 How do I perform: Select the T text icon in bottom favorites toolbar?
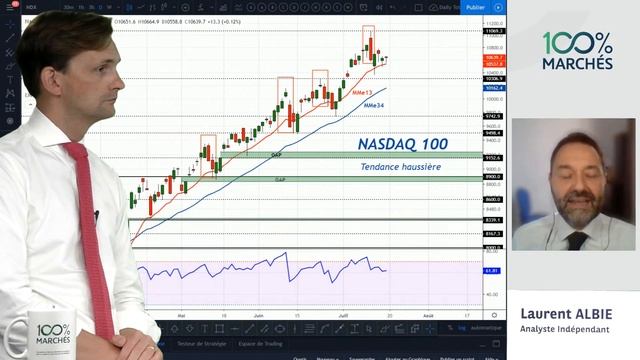pyautogui.click(x=204, y=329)
